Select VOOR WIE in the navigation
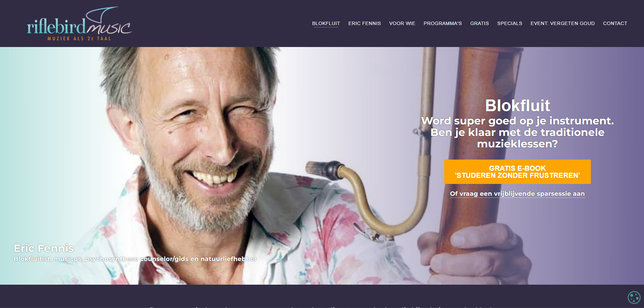This screenshot has width=644, height=308. pos(402,23)
